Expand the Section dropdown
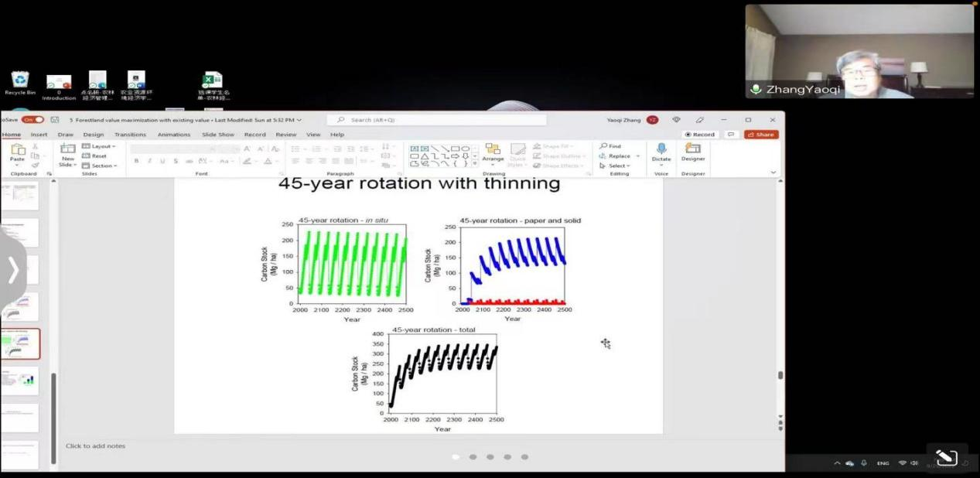This screenshot has width=980, height=478. 100,166
